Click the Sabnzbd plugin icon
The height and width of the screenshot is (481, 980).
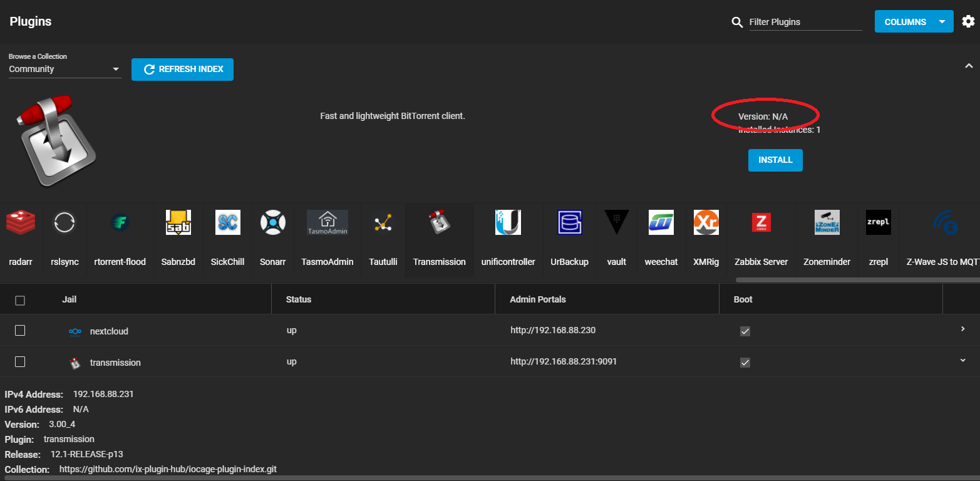(x=178, y=222)
